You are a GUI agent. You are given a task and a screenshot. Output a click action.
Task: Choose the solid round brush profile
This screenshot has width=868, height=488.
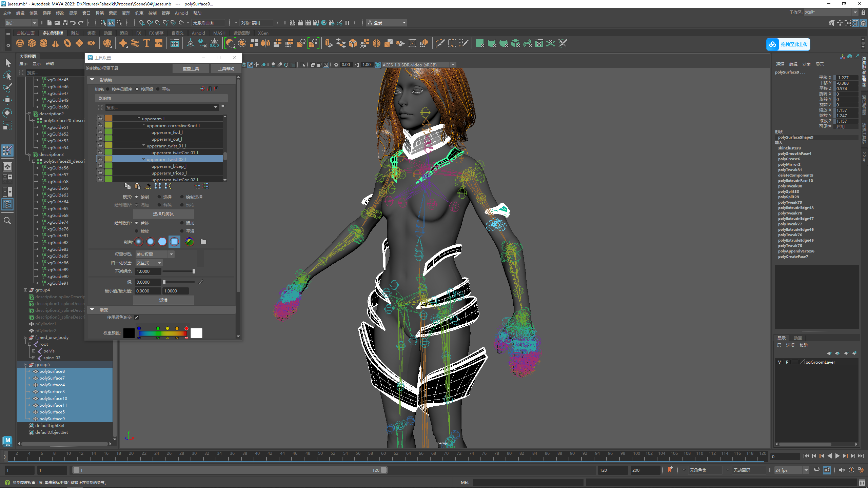[x=162, y=242]
